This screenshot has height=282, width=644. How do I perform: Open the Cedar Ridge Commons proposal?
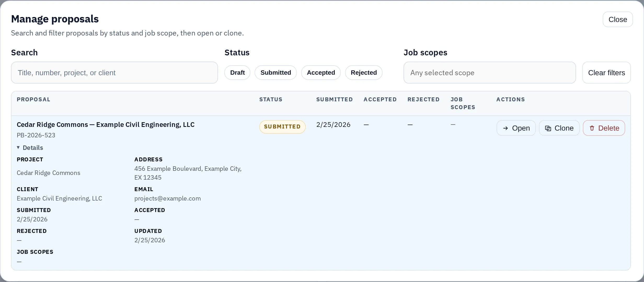(x=516, y=128)
